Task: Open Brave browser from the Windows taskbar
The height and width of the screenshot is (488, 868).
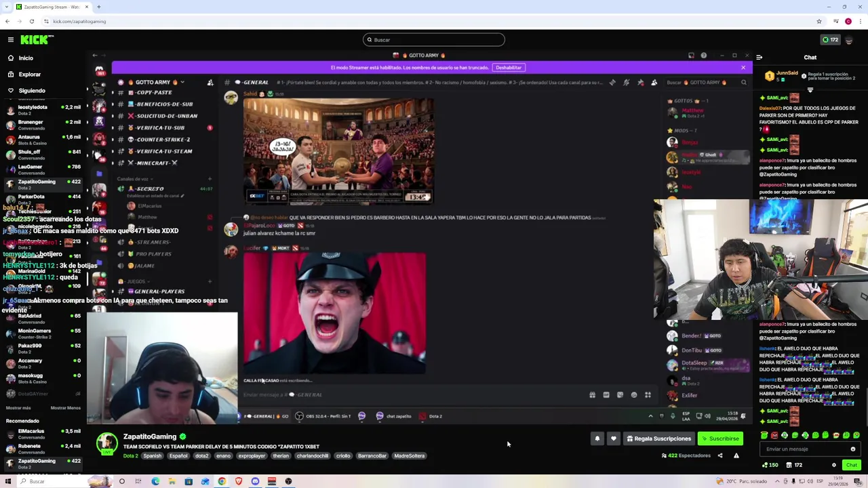Action: pos(239,482)
